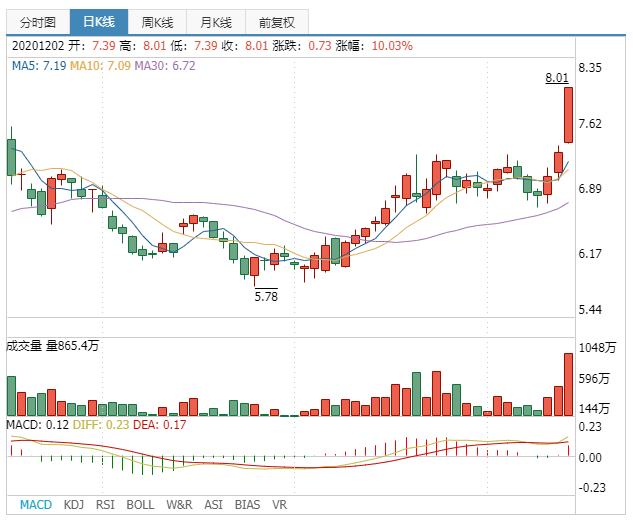Switch to the KDJ indicator

[75, 505]
